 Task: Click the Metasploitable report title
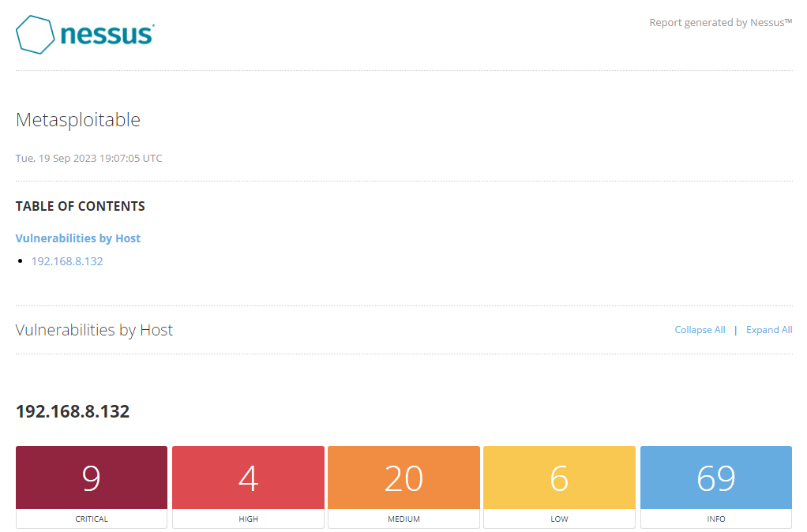click(78, 120)
